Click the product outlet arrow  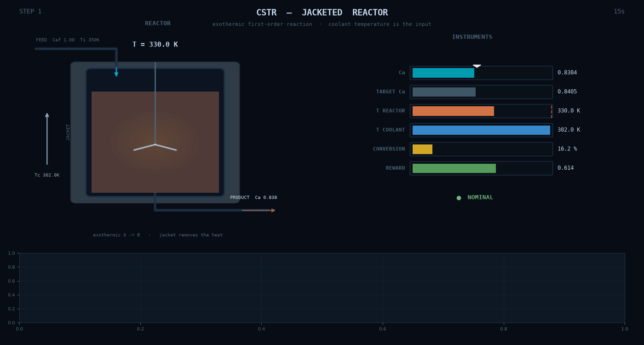259,210
